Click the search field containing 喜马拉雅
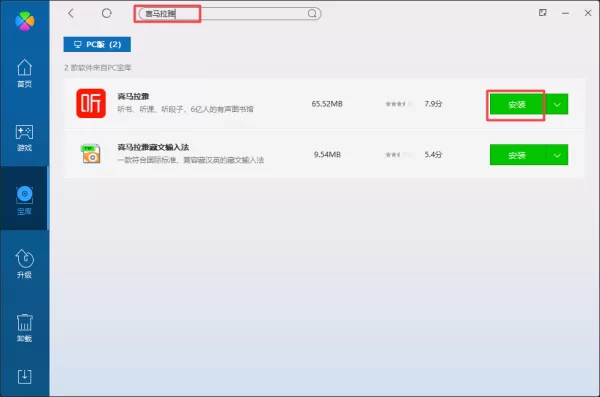This screenshot has height=397, width=600. point(230,14)
